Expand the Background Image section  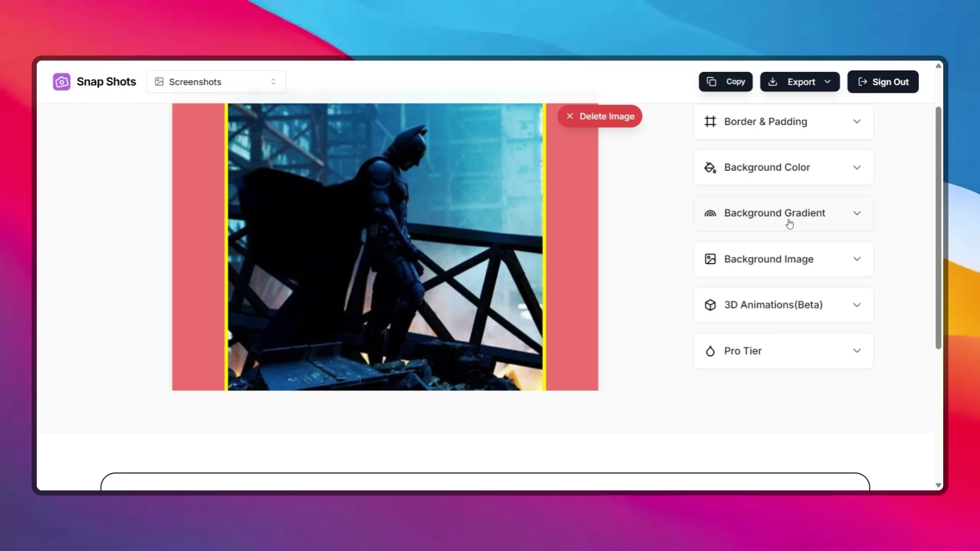click(x=783, y=259)
